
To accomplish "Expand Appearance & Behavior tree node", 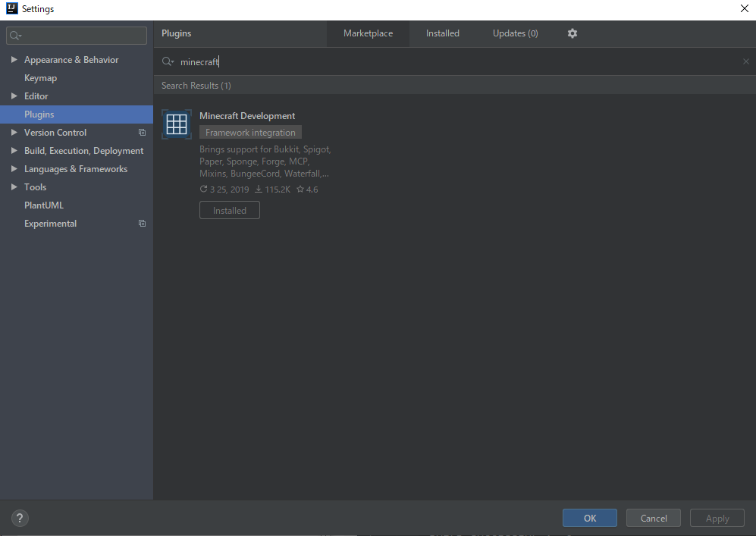I will coord(14,59).
